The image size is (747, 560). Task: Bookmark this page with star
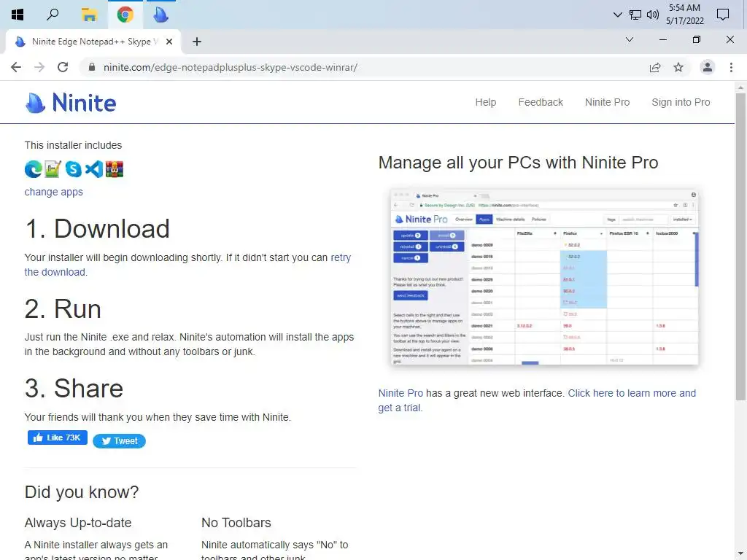click(678, 67)
